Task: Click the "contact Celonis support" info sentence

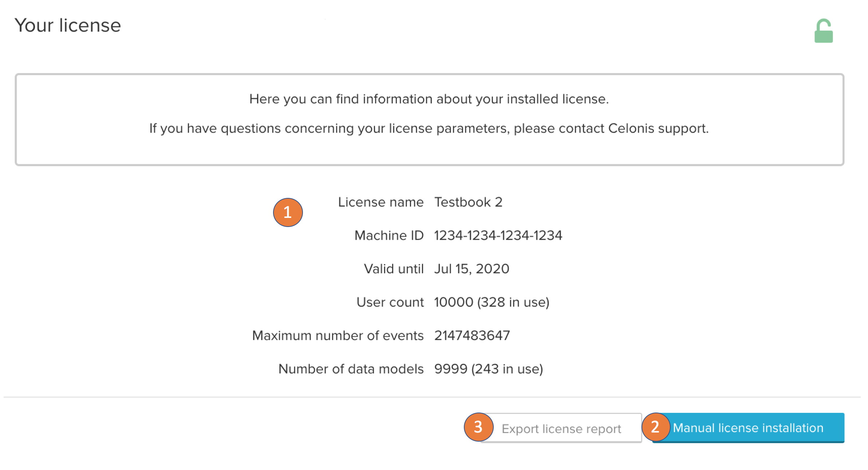Action: 429,128
